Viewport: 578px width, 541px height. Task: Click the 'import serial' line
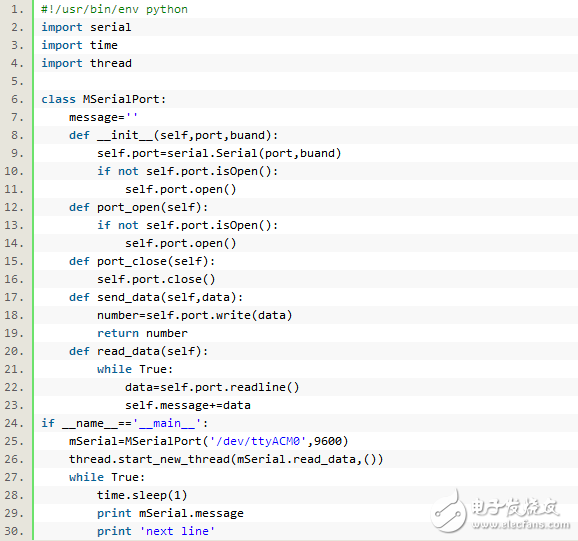(x=86, y=27)
